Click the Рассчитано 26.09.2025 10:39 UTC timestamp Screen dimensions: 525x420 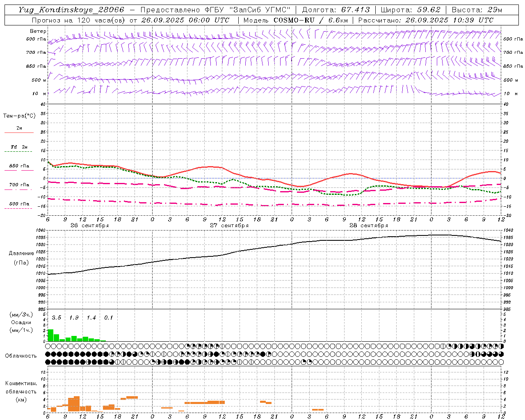(426, 20)
